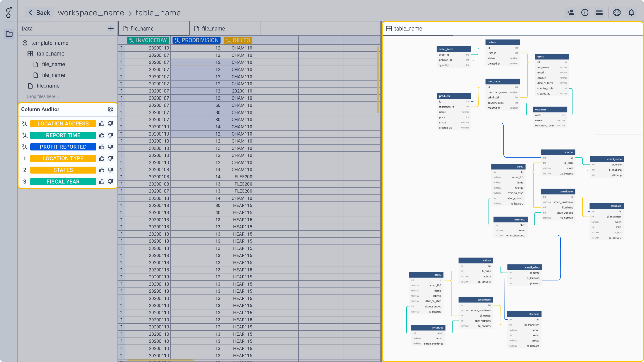Thumbs down LOCATION TYPE
644x362 pixels.
tap(111, 159)
